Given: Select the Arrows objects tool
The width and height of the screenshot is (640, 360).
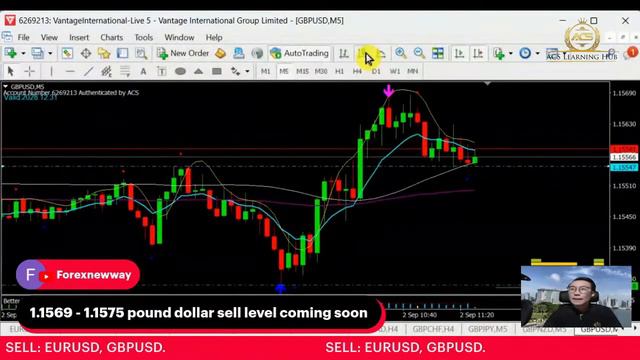Looking at the screenshot, I should click(236, 71).
